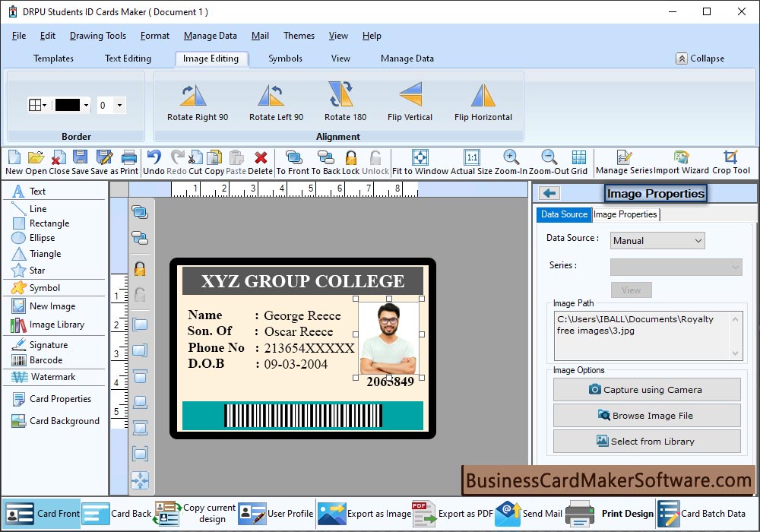The height and width of the screenshot is (532, 760).
Task: Select the student photo on the card
Action: pos(388,338)
